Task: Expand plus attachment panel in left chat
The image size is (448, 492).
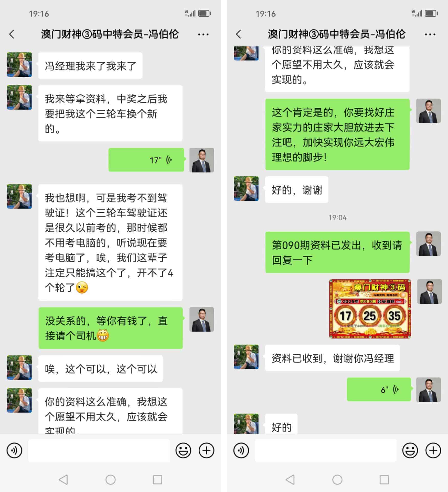Action: pyautogui.click(x=206, y=450)
